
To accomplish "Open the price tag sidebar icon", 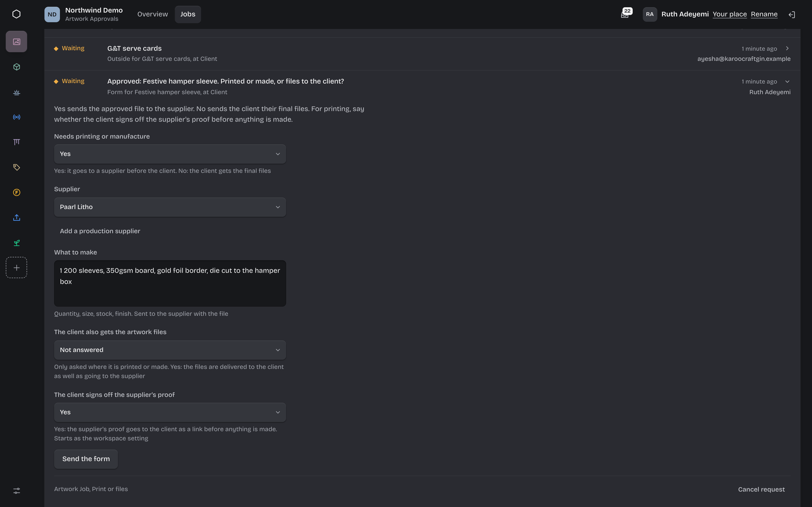I will (16, 167).
